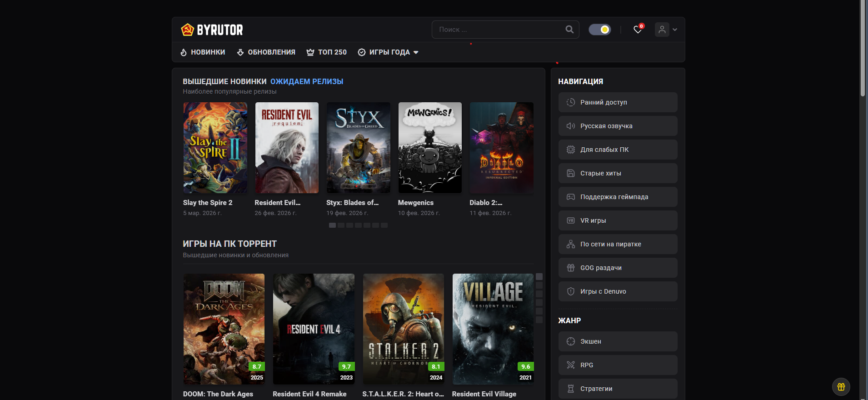Open the Новинки navigation item
This screenshot has width=868, height=400.
[203, 52]
